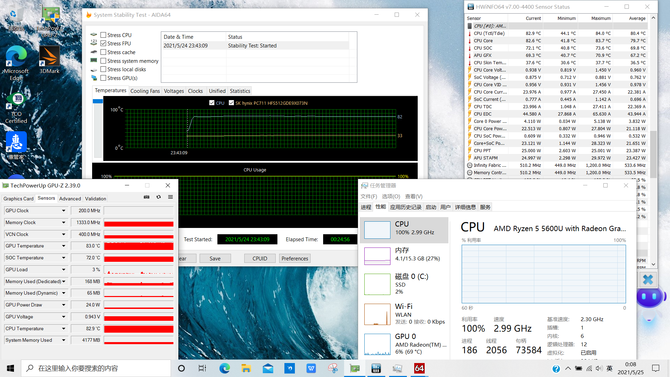Switch to the 应用历史记录 tab
The height and width of the screenshot is (377, 670).
[406, 207]
